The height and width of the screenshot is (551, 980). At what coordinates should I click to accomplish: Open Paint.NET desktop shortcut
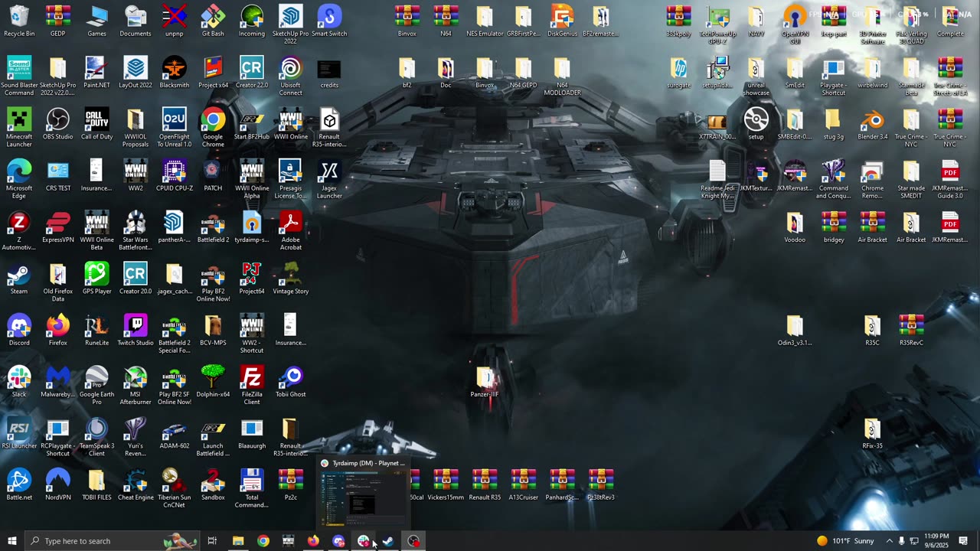[x=96, y=73]
